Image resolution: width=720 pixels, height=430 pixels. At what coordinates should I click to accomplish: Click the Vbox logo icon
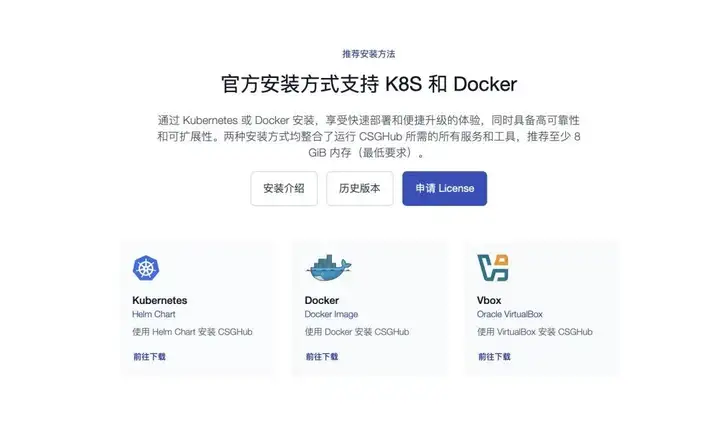pos(493,267)
